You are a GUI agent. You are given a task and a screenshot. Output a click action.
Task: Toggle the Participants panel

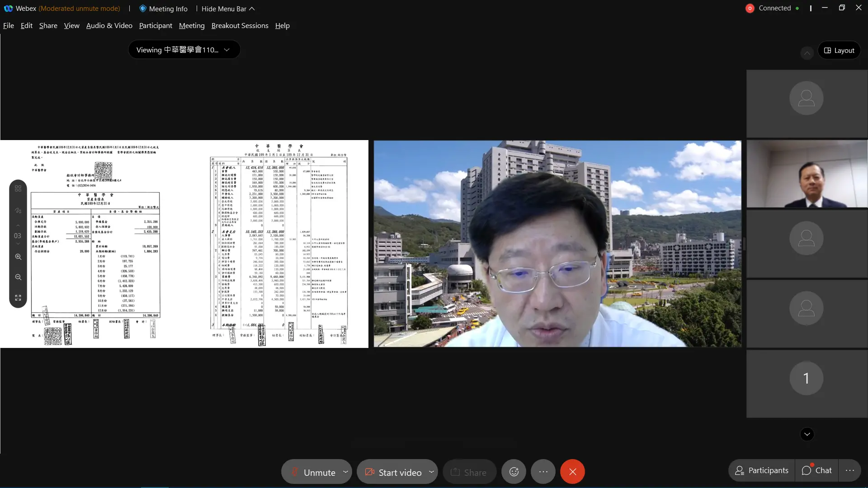(762, 470)
